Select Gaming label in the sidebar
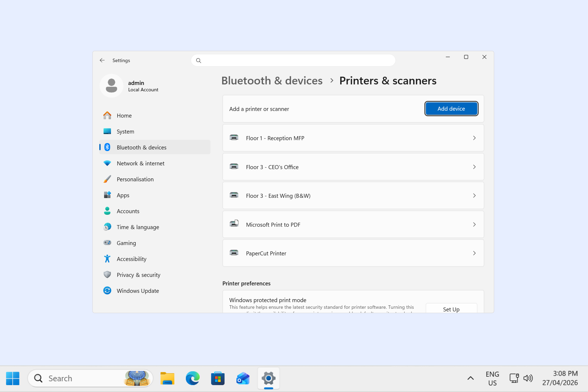588x392 pixels. 126,243
